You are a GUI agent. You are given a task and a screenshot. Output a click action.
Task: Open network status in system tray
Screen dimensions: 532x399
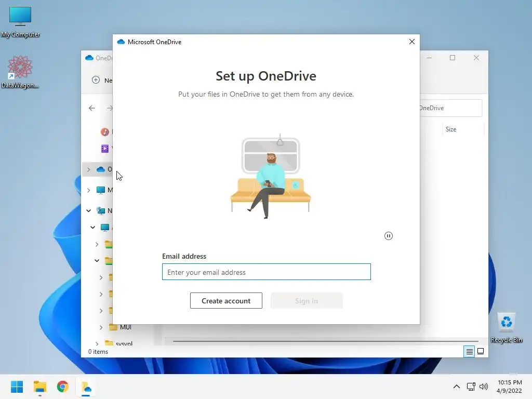(x=471, y=387)
